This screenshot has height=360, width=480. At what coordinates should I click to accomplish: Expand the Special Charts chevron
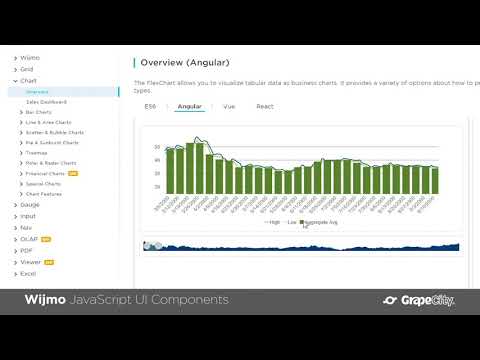[21, 184]
